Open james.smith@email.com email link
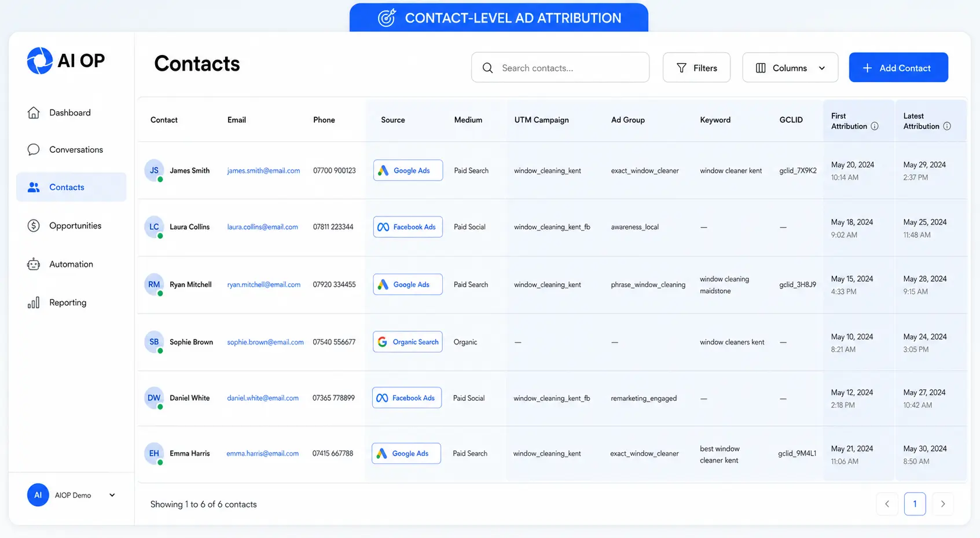The height and width of the screenshot is (538, 980). (x=263, y=171)
